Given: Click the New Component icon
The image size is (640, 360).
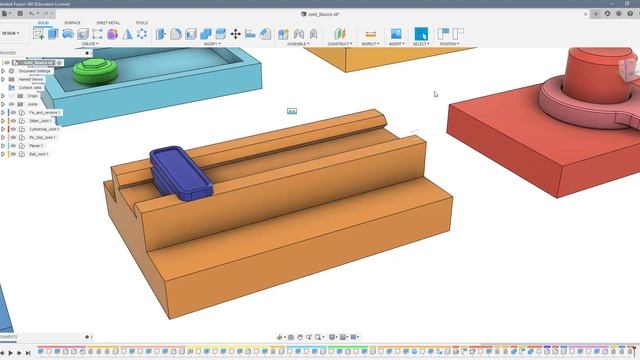Looking at the screenshot, I should point(283,34).
